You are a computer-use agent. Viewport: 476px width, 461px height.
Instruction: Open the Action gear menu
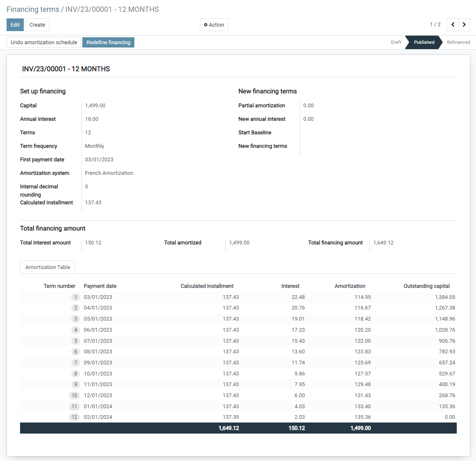(x=214, y=25)
